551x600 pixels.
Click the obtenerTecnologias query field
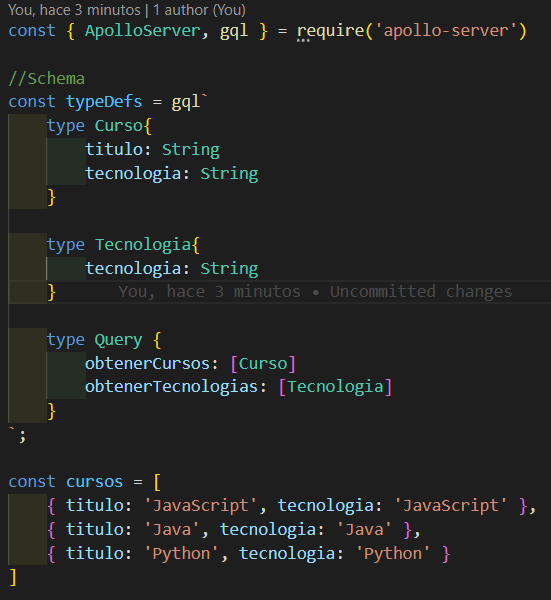171,386
